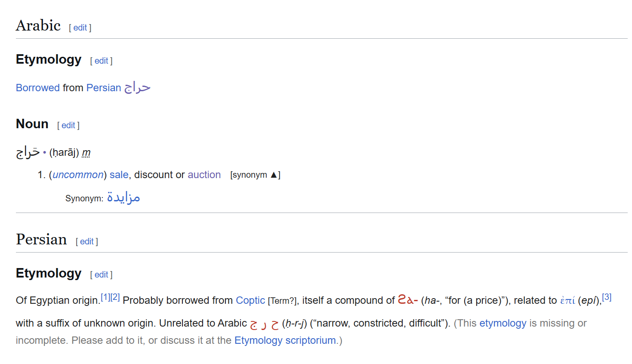Edit the Arabic language section
Image resolution: width=632 pixels, height=364 pixels.
[80, 28]
